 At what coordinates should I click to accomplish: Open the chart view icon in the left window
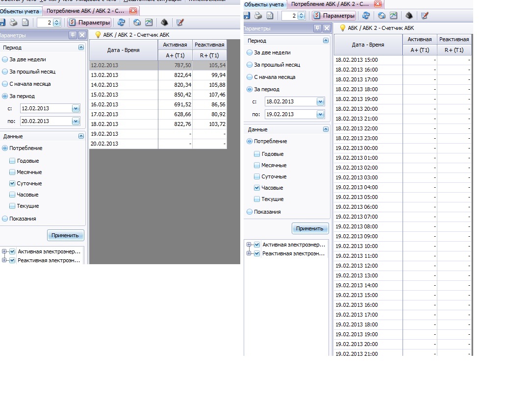pos(149,23)
